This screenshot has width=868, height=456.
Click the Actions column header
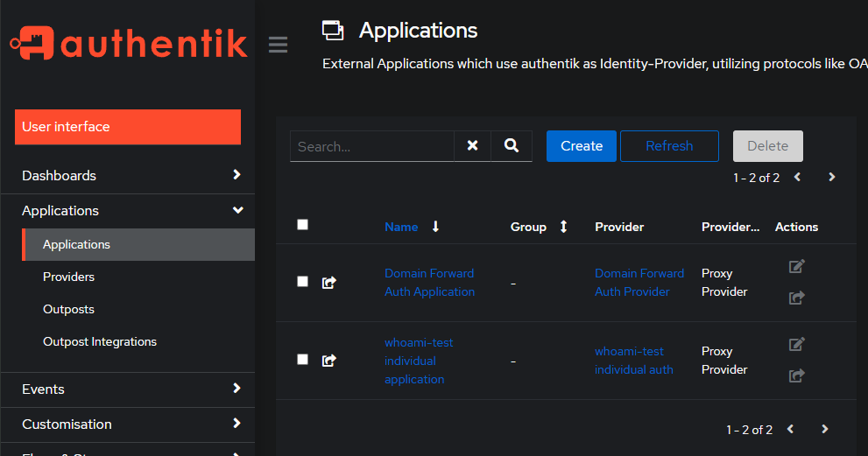[x=796, y=227]
